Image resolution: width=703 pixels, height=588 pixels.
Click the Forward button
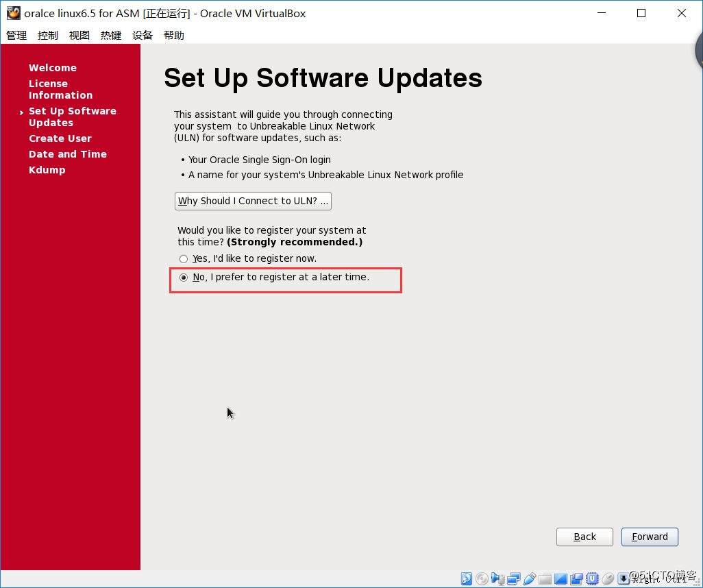(650, 537)
